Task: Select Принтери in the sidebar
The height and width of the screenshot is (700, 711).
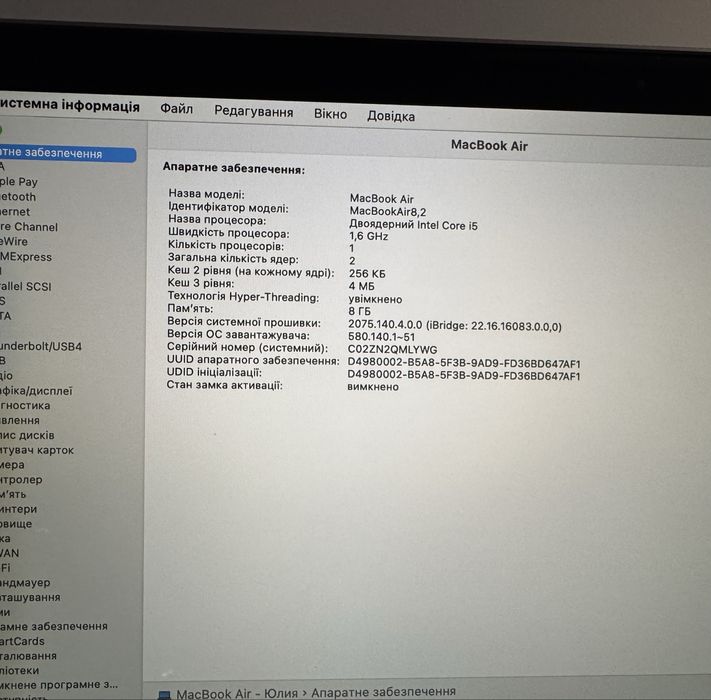Action: click(x=18, y=509)
